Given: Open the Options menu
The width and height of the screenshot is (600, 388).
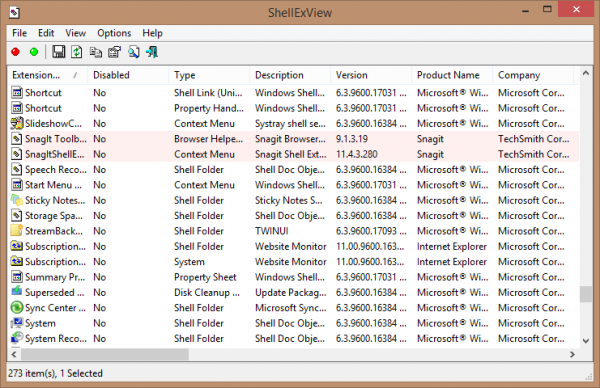Looking at the screenshot, I should point(114,33).
